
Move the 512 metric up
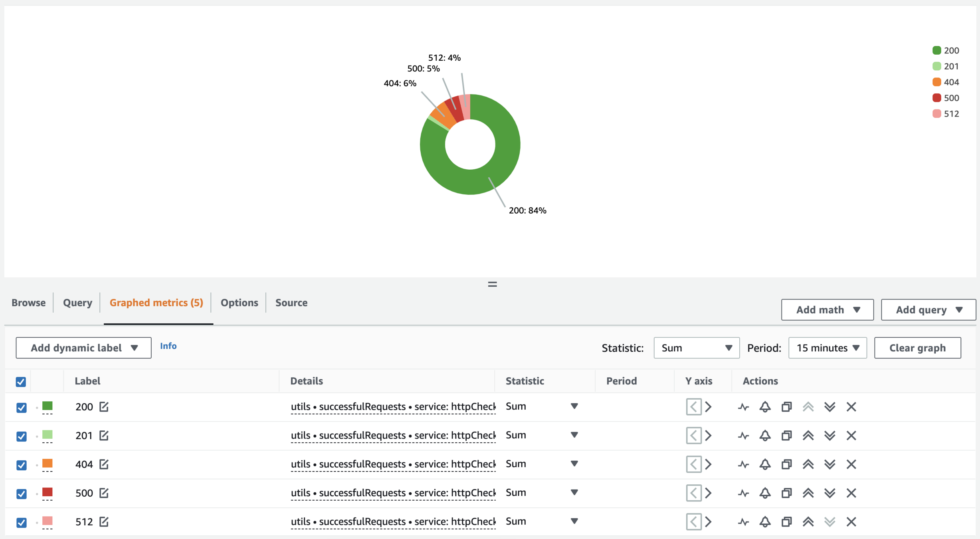tap(808, 522)
